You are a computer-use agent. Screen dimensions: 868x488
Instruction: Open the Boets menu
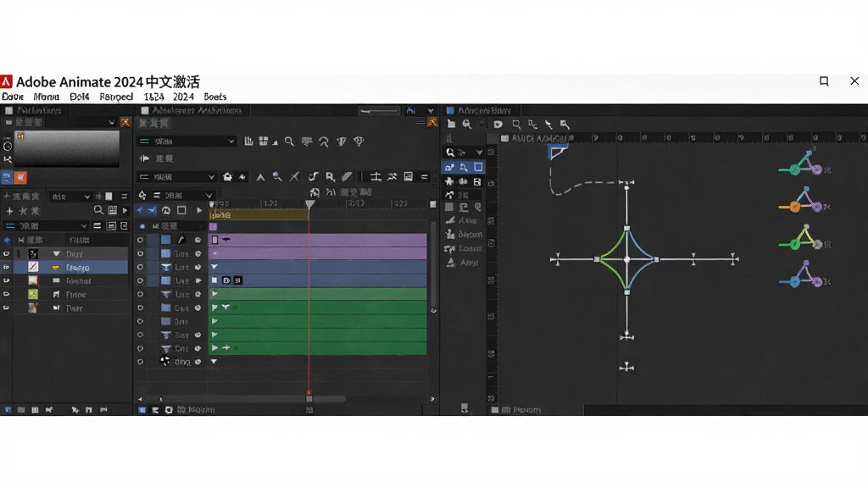coord(214,97)
